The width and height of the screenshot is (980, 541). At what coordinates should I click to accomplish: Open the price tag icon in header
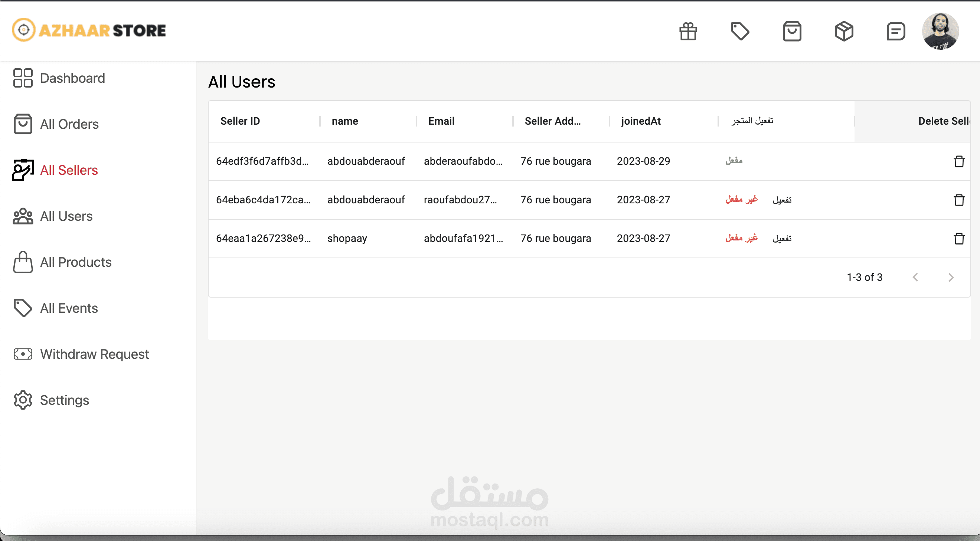(x=739, y=31)
